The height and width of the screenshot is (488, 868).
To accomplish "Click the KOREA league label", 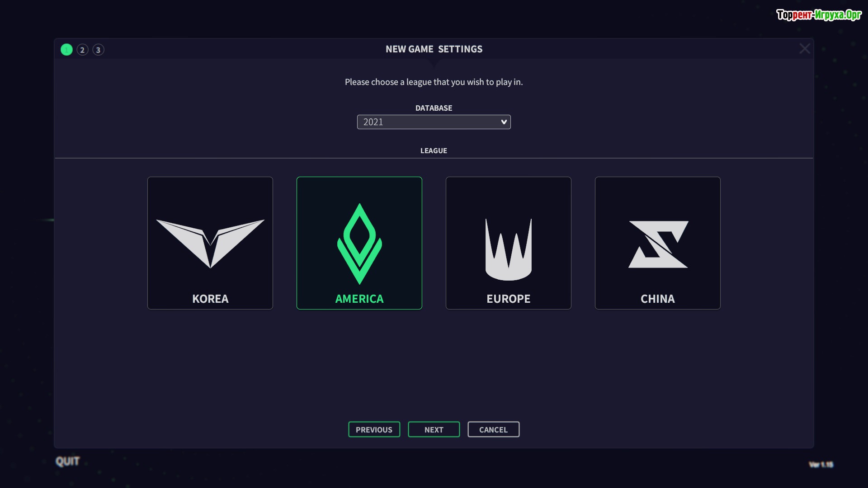I will (210, 299).
